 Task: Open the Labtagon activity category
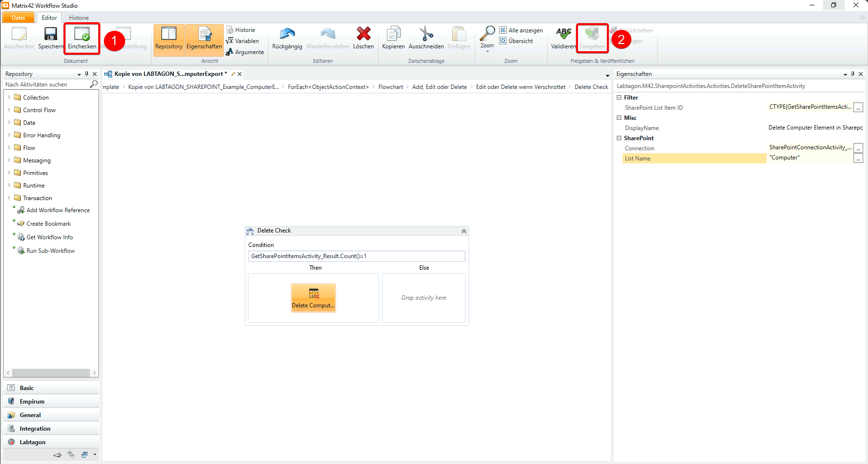[x=32, y=442]
